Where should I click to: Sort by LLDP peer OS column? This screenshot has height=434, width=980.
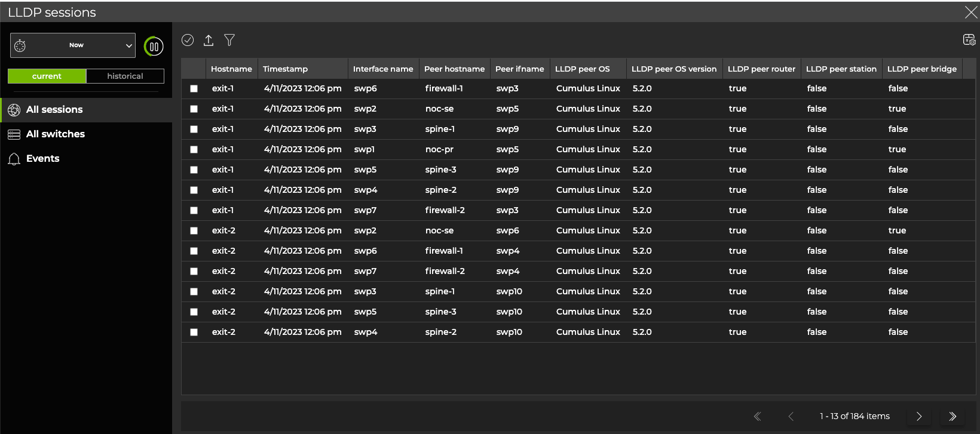tap(588, 69)
